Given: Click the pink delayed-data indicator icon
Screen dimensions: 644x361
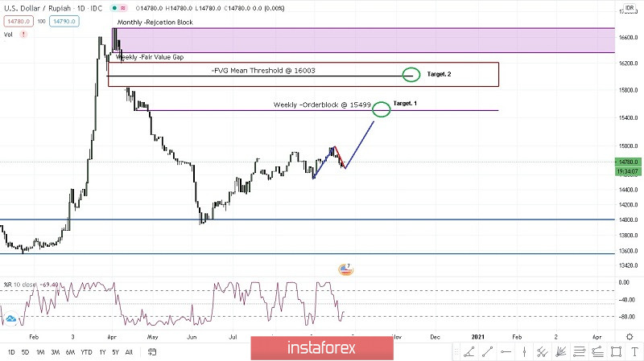Looking at the screenshot, I should click(123, 8).
